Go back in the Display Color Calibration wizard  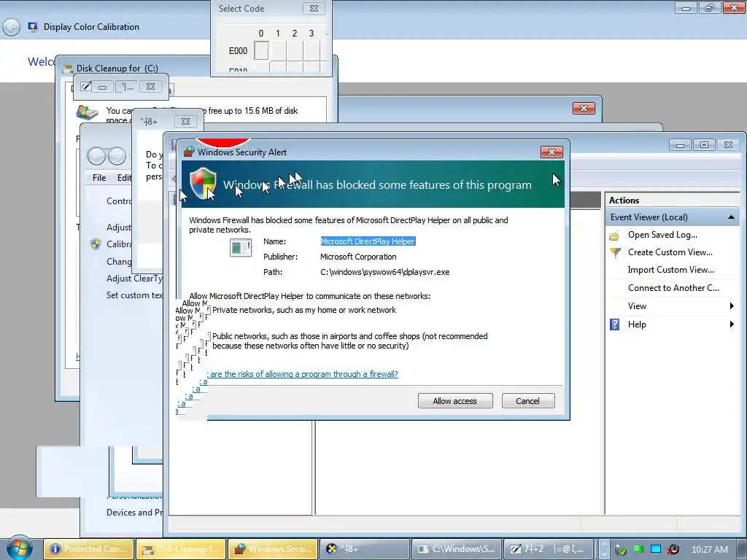click(x=10, y=27)
